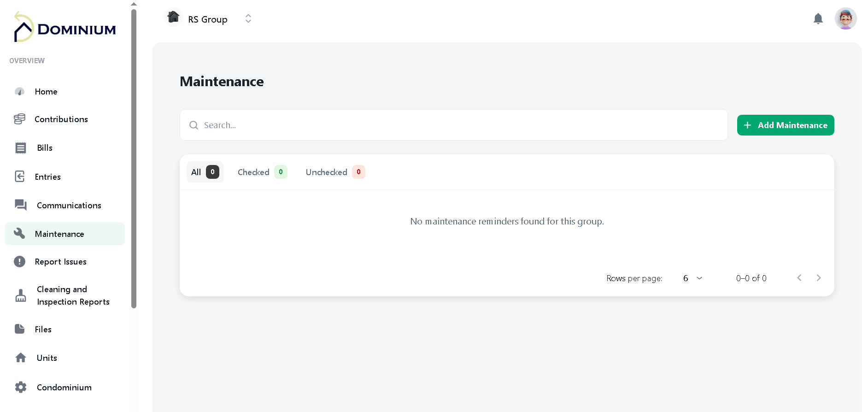
Task: Click the OVERVIEW section label
Action: tap(27, 61)
